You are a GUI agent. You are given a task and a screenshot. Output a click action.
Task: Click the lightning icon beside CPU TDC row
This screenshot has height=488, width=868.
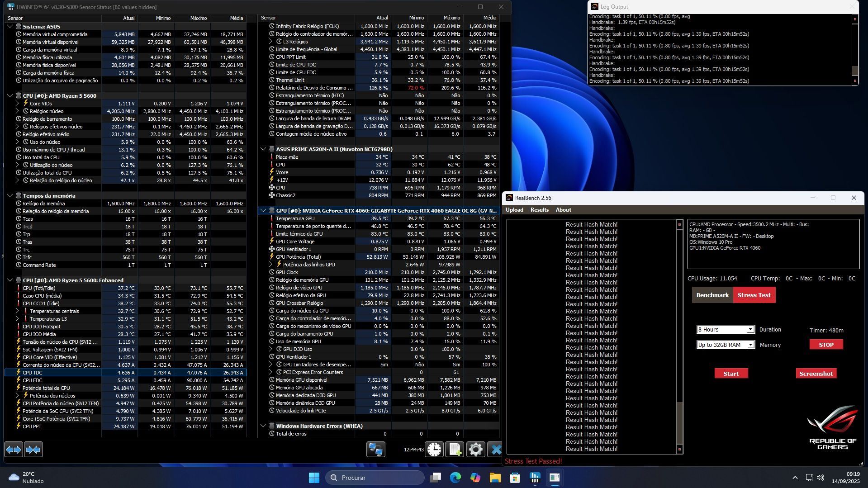[x=19, y=373]
